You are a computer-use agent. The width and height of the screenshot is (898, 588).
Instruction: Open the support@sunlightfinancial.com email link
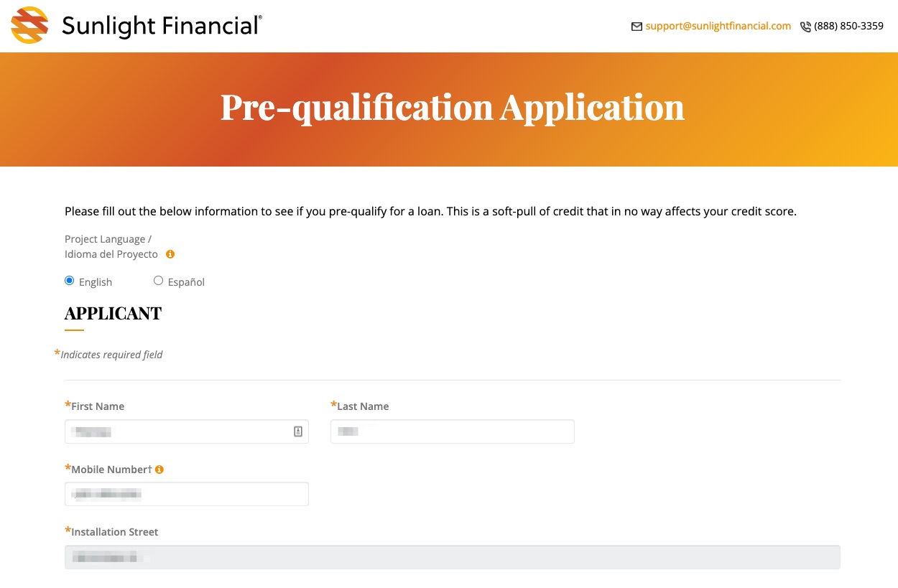pos(718,26)
